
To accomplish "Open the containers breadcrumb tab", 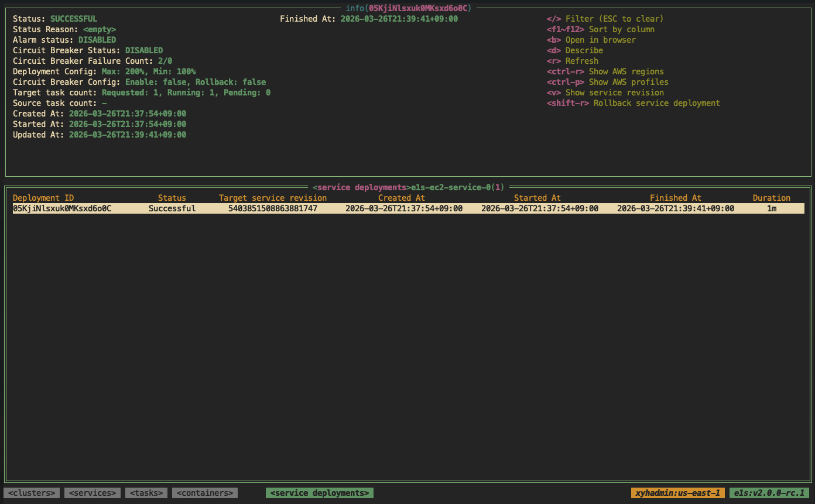I will 205,493.
